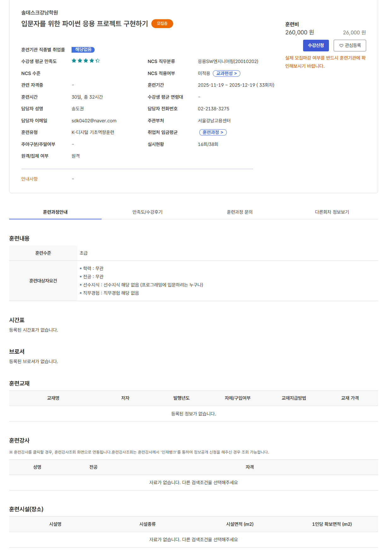Click the 시설명 column header
The height and width of the screenshot is (557, 392).
(55, 524)
